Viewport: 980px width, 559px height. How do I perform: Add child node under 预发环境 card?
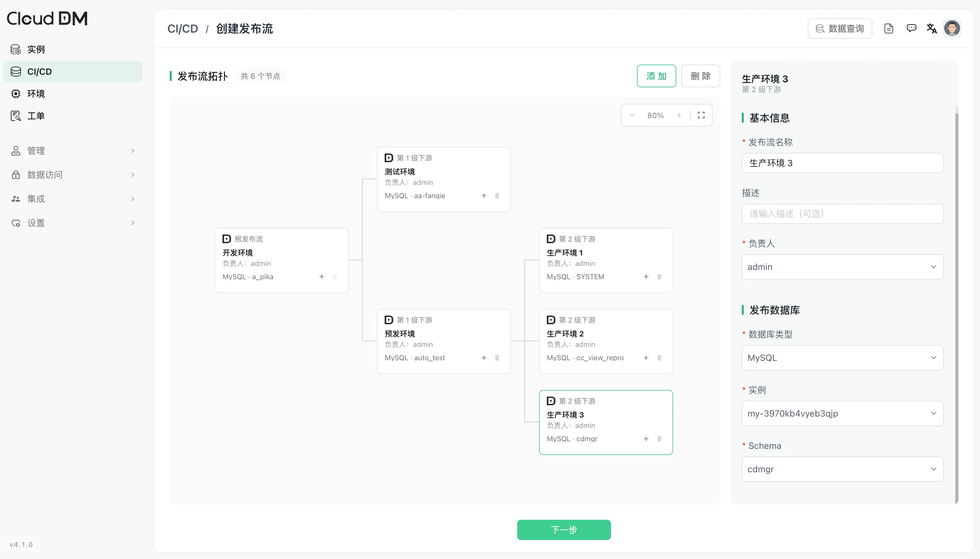(x=484, y=358)
